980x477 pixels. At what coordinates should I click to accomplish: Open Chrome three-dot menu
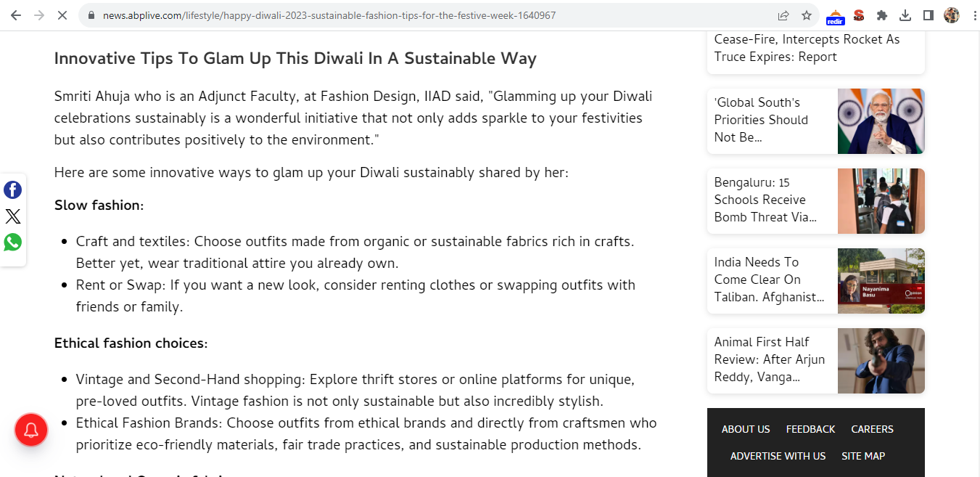(x=974, y=15)
